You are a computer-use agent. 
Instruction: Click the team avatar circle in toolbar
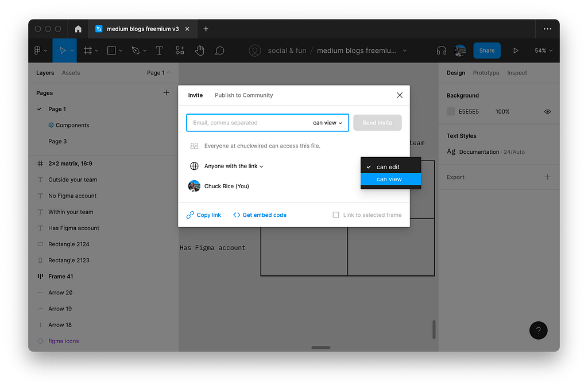(254, 50)
